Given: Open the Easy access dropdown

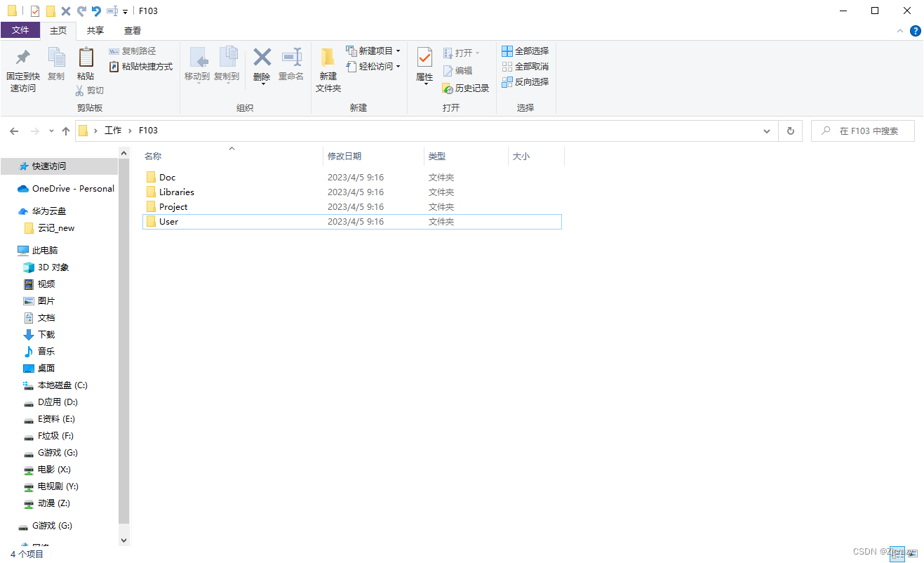Looking at the screenshot, I should [x=373, y=67].
